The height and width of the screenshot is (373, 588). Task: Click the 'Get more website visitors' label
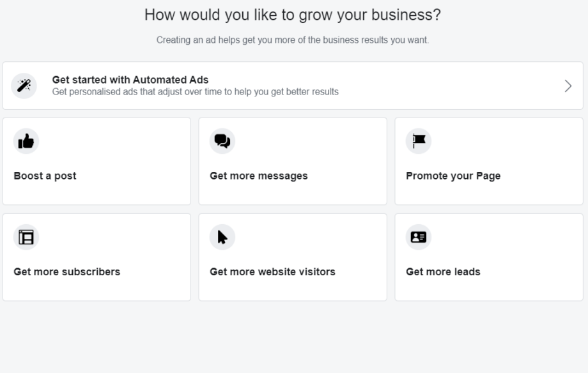[x=272, y=271]
